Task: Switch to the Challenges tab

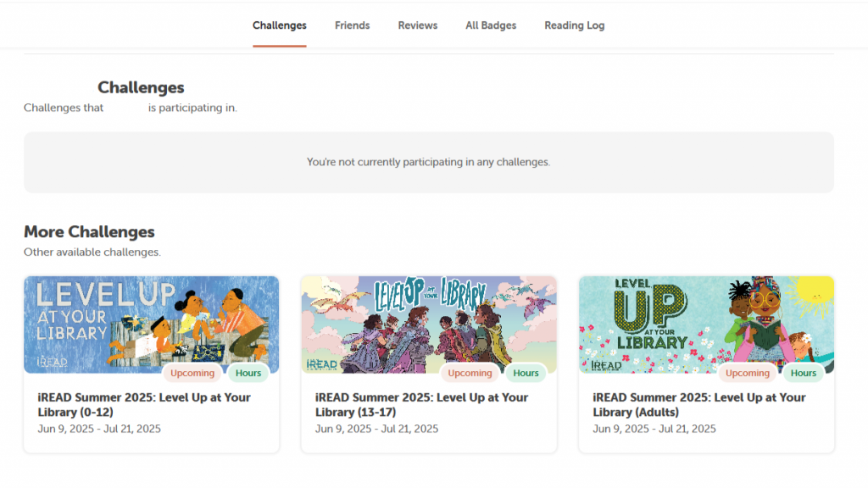Action: tap(280, 25)
